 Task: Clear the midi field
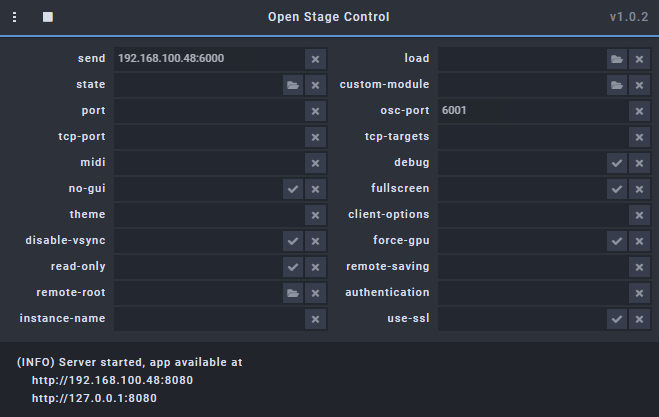[315, 163]
